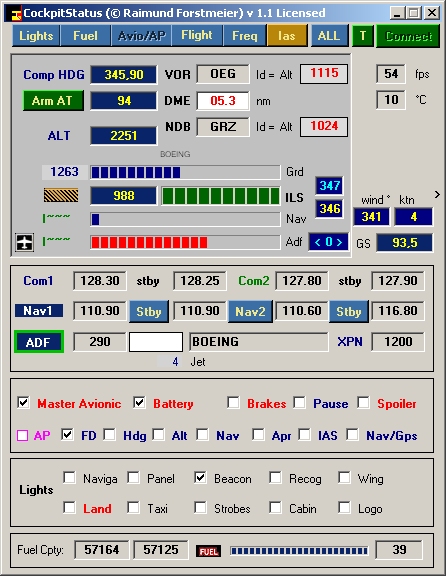Click the DME value 05.3
446x576 pixels.
223,101
